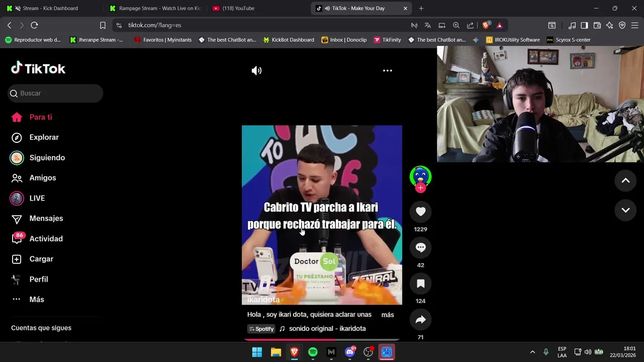Open Brave Wallet icon
Viewport: 644px width, 362px height.
click(597, 25)
